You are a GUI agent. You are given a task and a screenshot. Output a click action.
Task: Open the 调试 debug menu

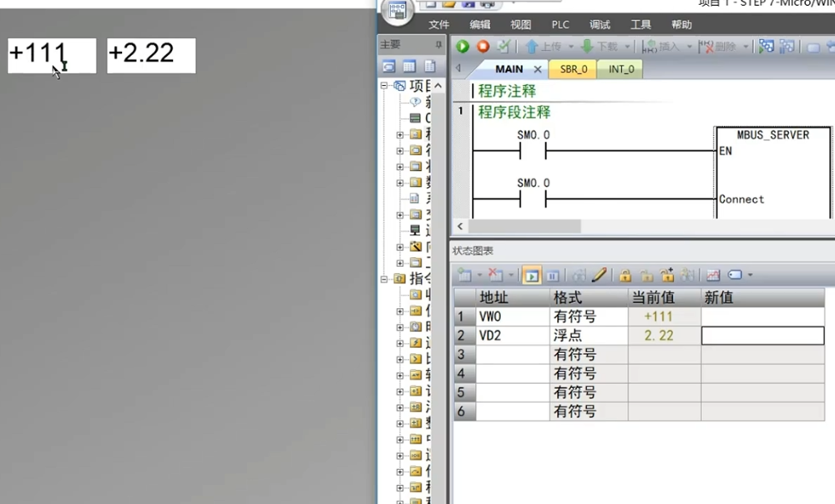[600, 24]
